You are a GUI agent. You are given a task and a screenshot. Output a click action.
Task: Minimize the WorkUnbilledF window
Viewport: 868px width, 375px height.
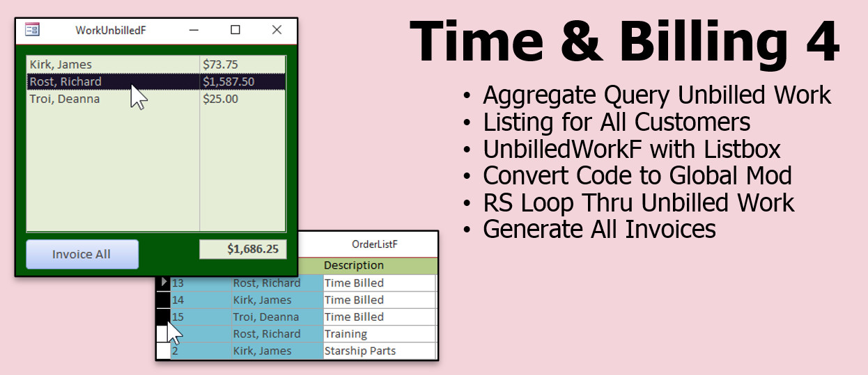[194, 30]
